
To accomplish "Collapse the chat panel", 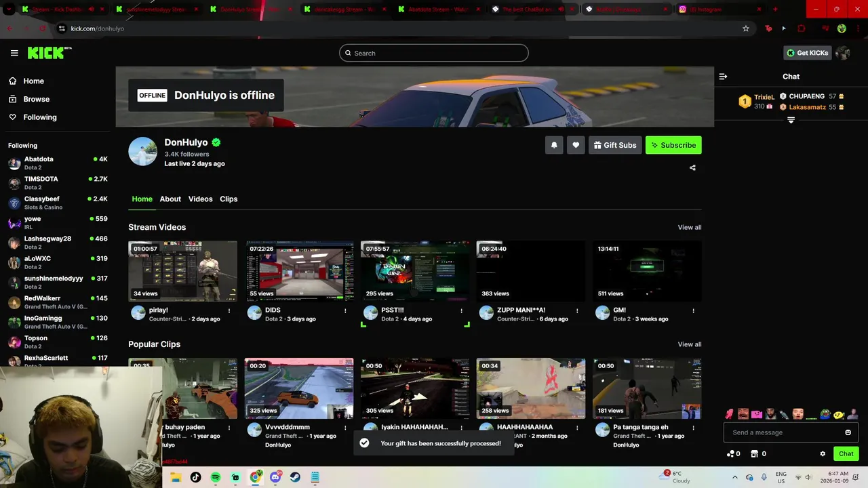I will 723,77.
